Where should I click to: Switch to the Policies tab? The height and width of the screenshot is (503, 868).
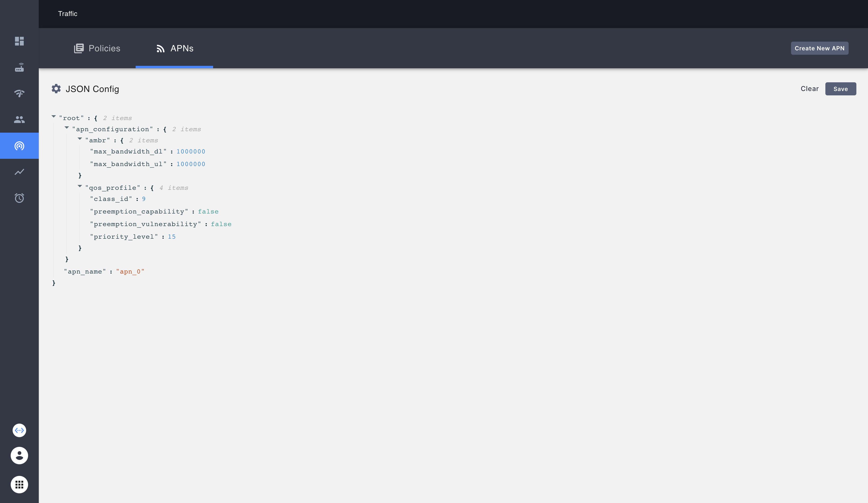pyautogui.click(x=97, y=48)
